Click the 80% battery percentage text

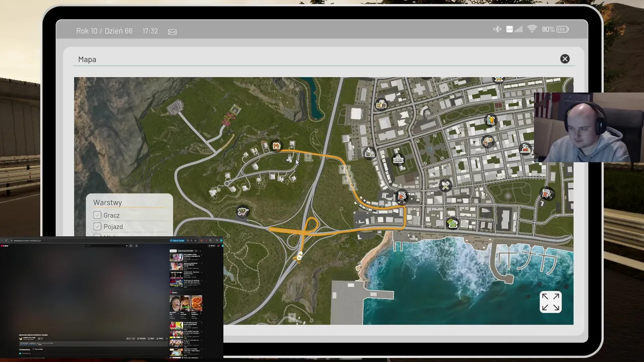click(x=548, y=29)
